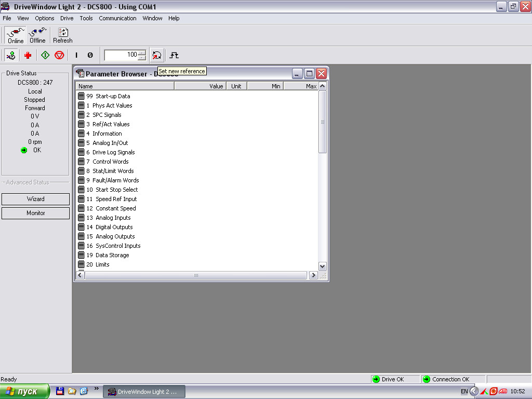This screenshot has width=532, height=399.
Task: Open the Drive menu
Action: 67,18
